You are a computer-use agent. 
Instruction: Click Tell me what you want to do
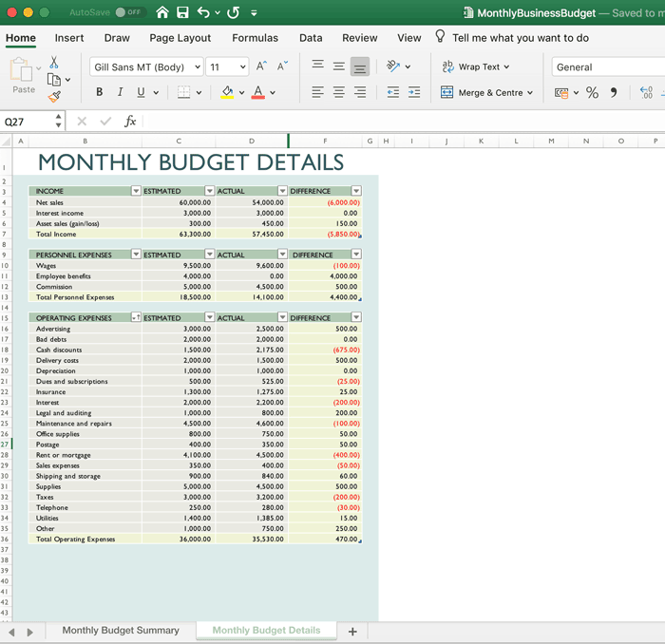[521, 38]
